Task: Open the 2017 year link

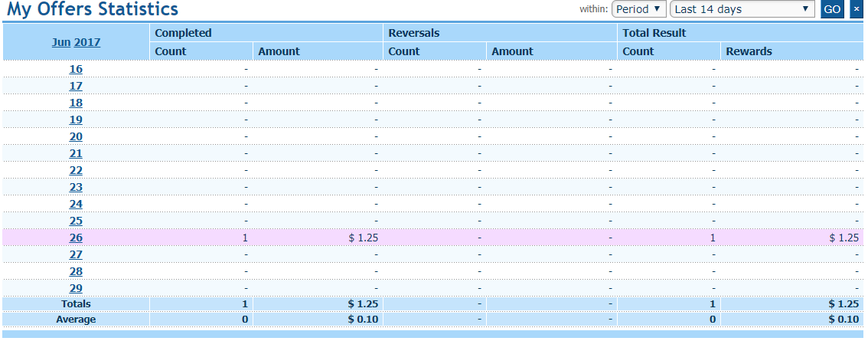Action: (87, 43)
